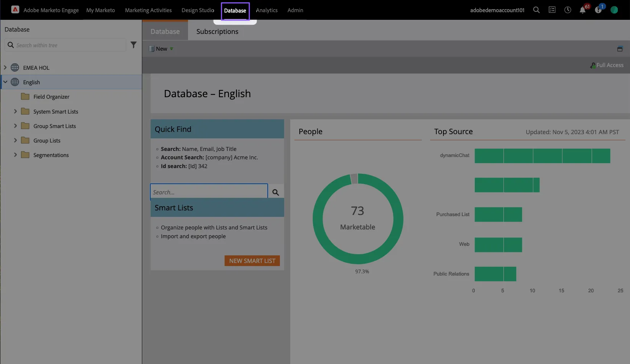Expand the Group Smart Lists chevron
This screenshot has height=364, width=630.
15,126
